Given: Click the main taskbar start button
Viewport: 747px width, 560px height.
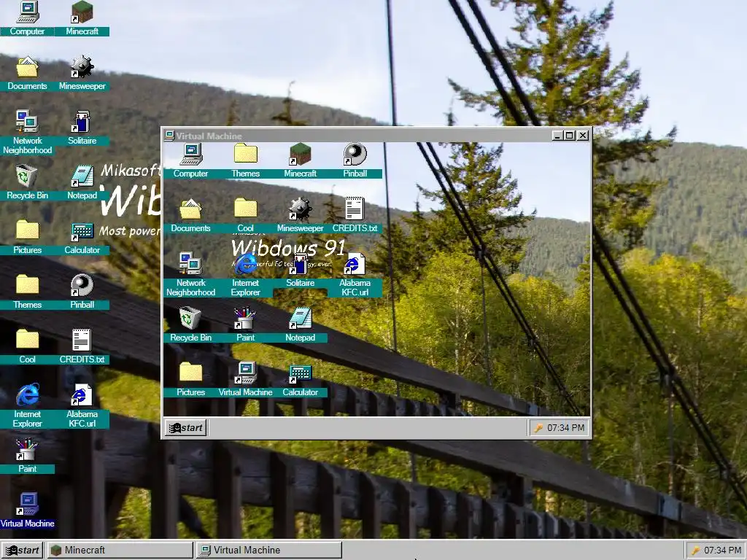Looking at the screenshot, I should pyautogui.click(x=22, y=550).
